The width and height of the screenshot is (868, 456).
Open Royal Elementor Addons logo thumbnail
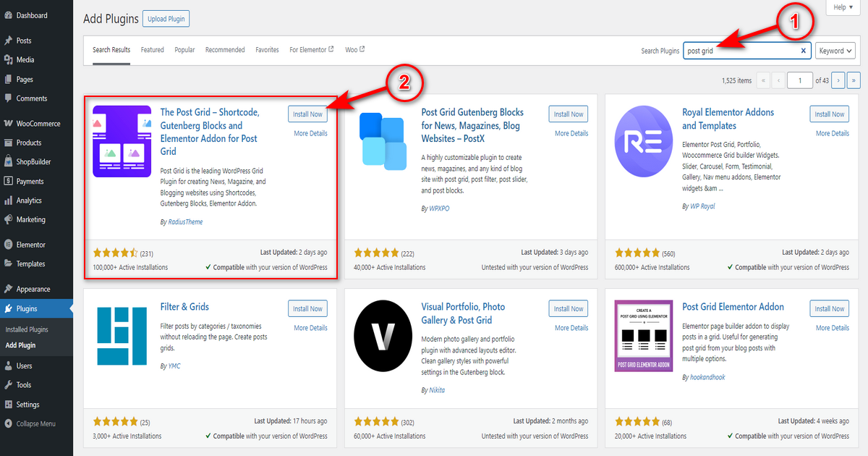[644, 141]
